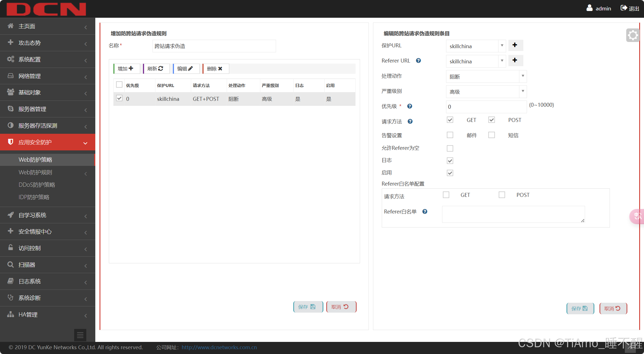The width and height of the screenshot is (644, 354).
Task: Toggle the 启用 checkbox
Action: pyautogui.click(x=450, y=173)
